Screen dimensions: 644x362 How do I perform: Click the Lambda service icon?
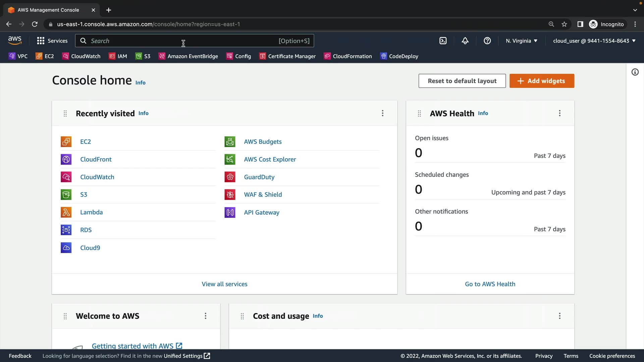(66, 212)
